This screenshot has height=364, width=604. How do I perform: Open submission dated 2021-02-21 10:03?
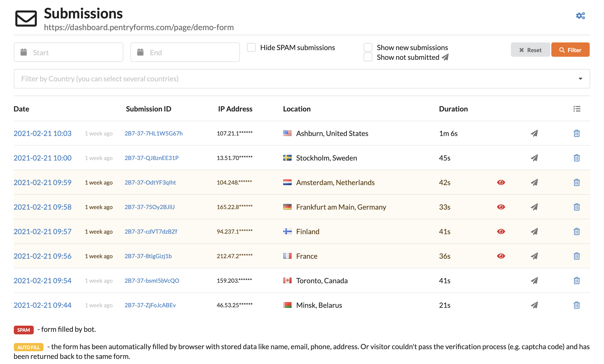click(42, 133)
